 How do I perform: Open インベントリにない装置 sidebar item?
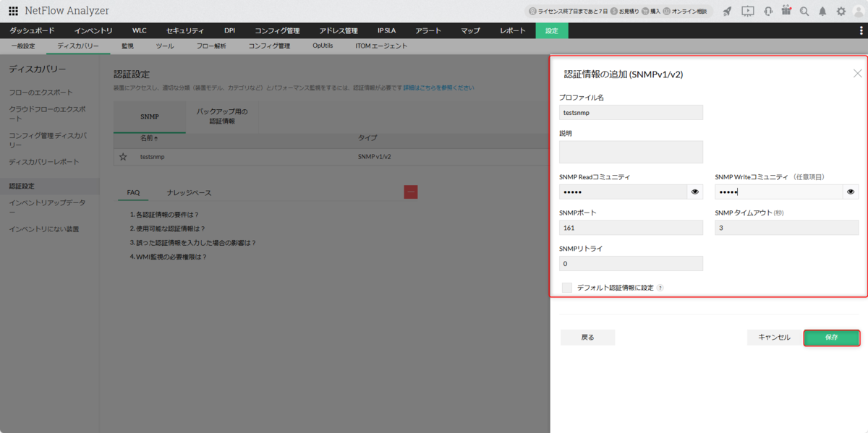pyautogui.click(x=44, y=229)
